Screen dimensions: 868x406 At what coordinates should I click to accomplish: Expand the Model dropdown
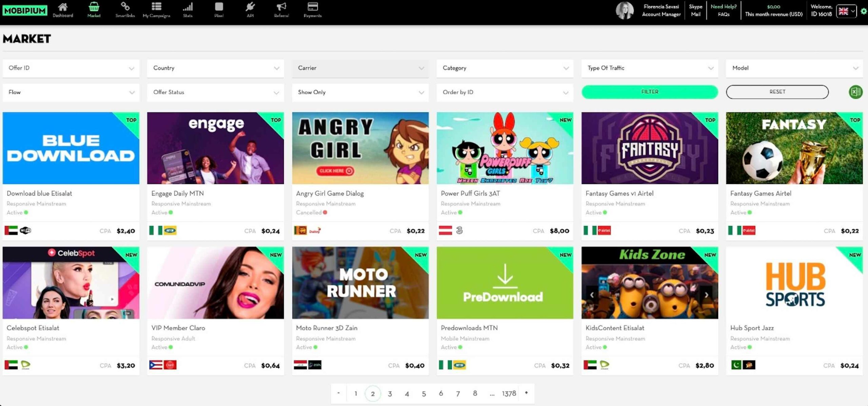pyautogui.click(x=794, y=68)
